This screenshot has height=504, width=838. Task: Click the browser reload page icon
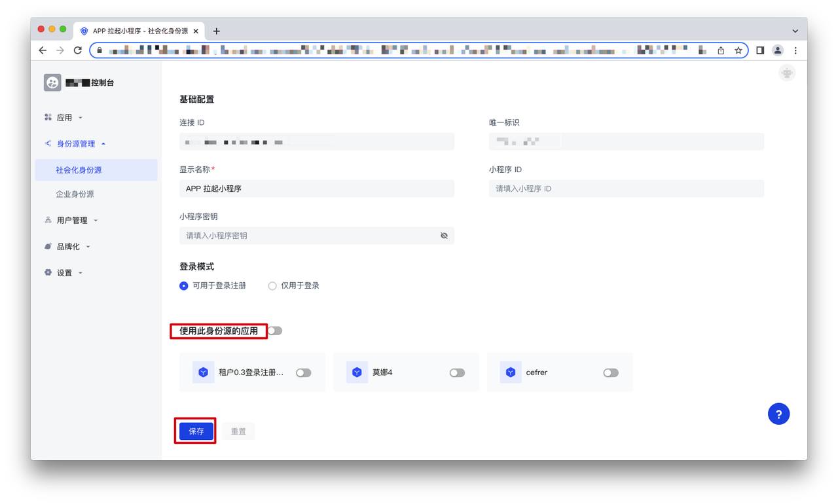[77, 50]
